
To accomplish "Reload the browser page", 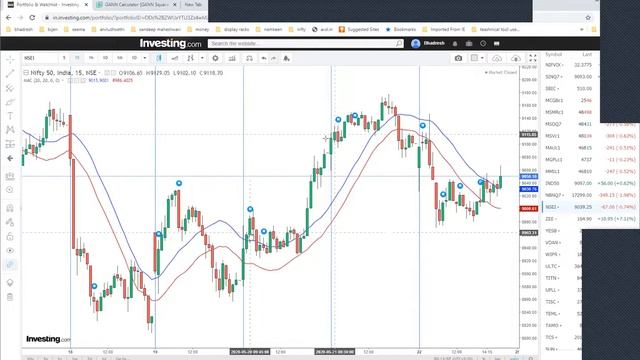I will 32,18.
